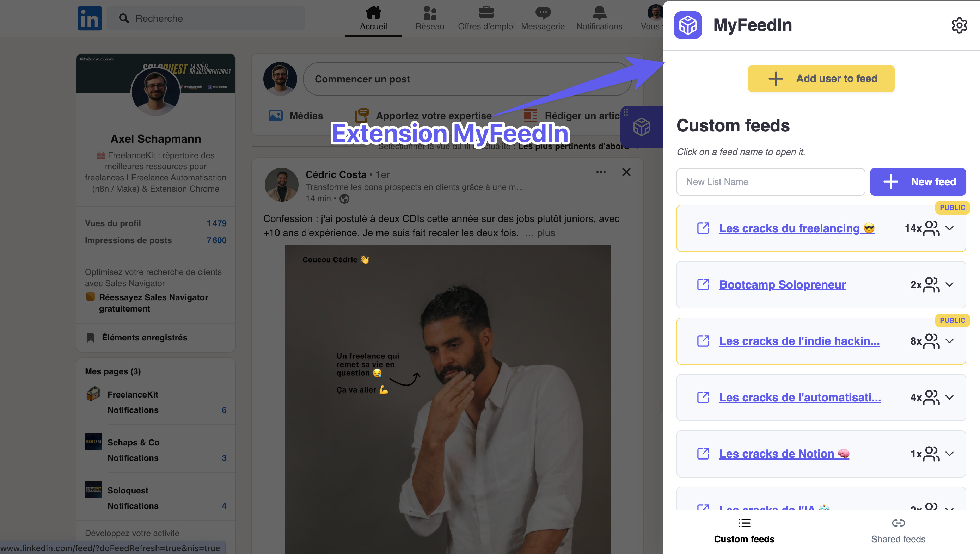This screenshot has width=980, height=554.
Task: Focus the New List Name field
Action: click(770, 182)
